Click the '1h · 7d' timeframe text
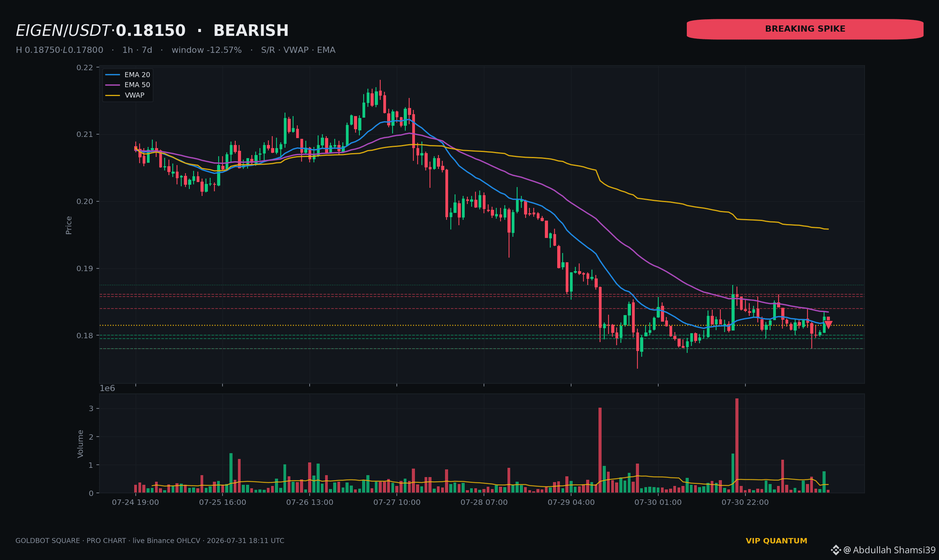Screen dimensions: 939x560 [x=137, y=50]
